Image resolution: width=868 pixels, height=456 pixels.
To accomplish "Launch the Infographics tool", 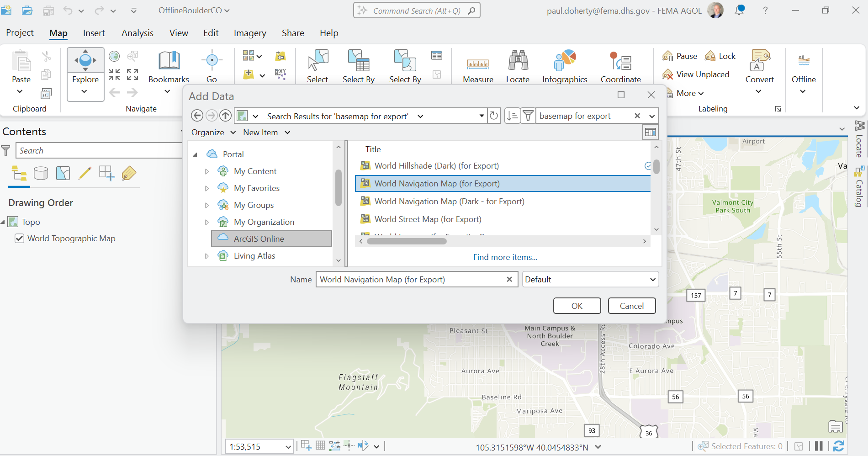I will [565, 67].
